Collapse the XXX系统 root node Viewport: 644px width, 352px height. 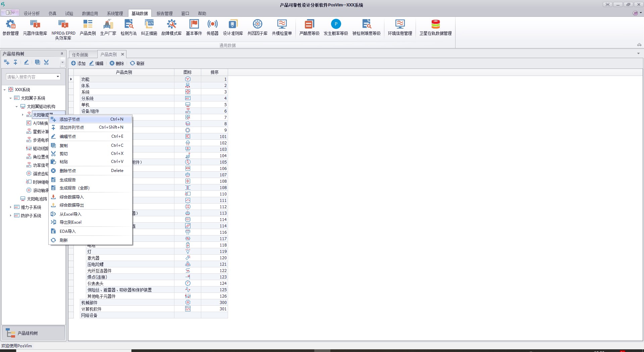coord(5,90)
